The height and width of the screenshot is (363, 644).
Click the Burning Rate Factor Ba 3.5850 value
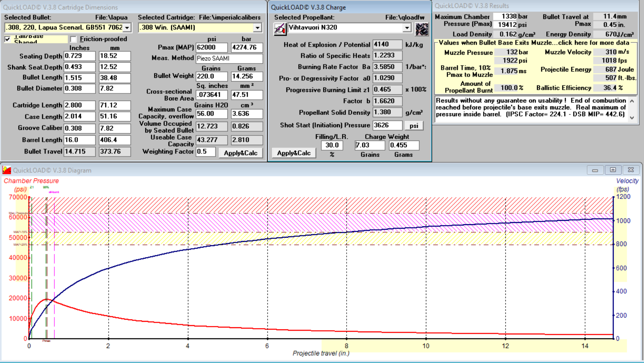coord(387,67)
